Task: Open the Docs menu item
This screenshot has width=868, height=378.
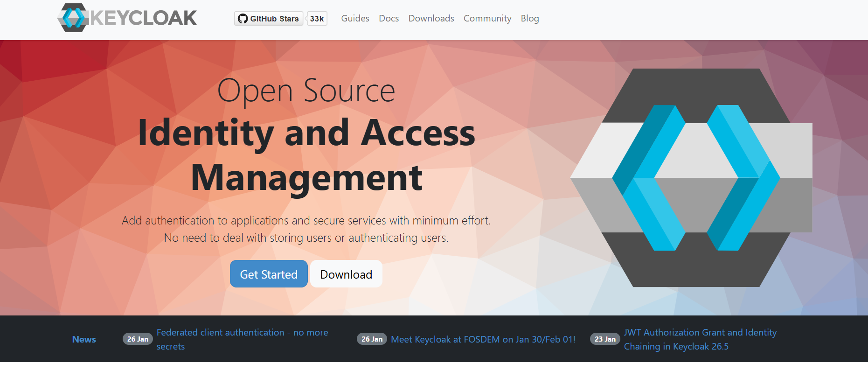Action: click(389, 18)
